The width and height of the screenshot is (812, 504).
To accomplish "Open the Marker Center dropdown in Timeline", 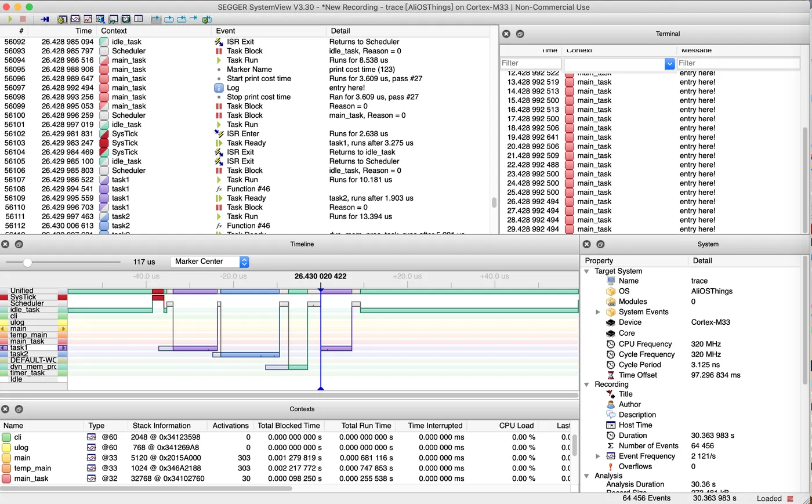I will 210,262.
